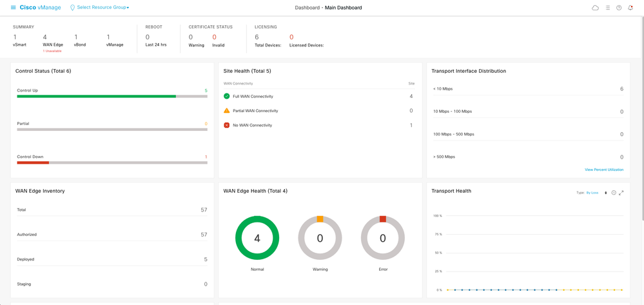644x305 pixels.
Task: Click the green Control Up status bar
Action: [x=97, y=96]
